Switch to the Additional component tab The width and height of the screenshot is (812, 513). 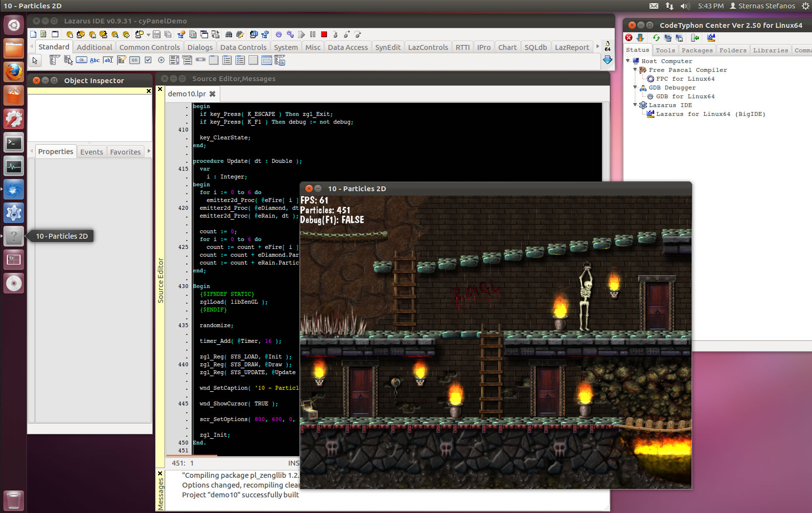coord(94,47)
